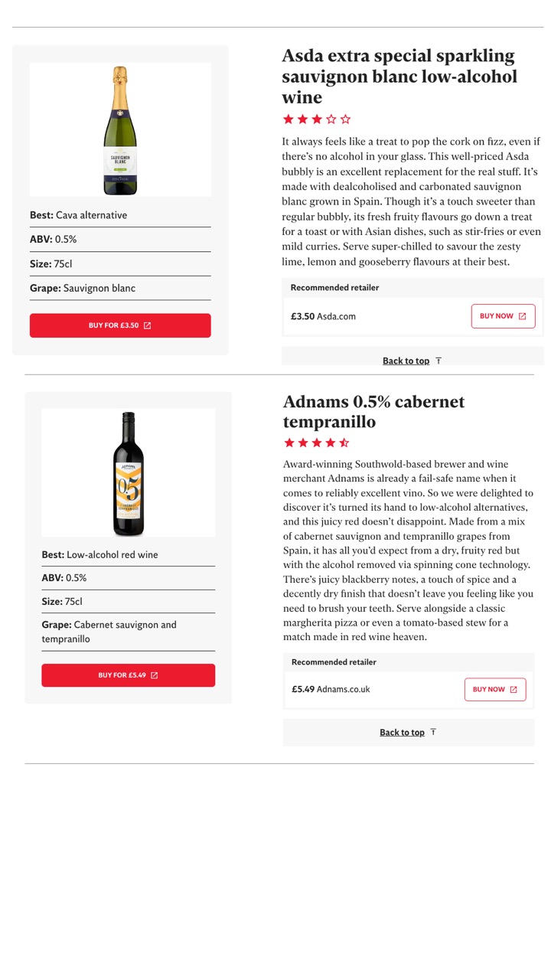The height and width of the screenshot is (980, 551).
Task: Click the external-link icon in Adnams BUY NOW
Action: [x=514, y=689]
